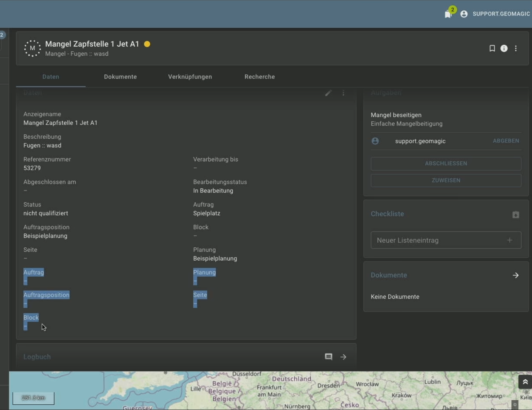The height and width of the screenshot is (410, 532).
Task: Focus the Neuer Listeneintrag input field
Action: [x=438, y=240]
